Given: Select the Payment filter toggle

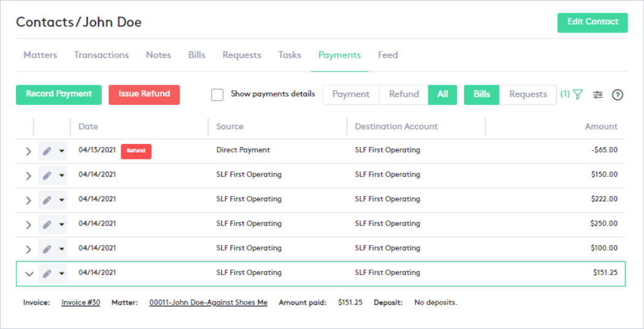Looking at the screenshot, I should 350,94.
